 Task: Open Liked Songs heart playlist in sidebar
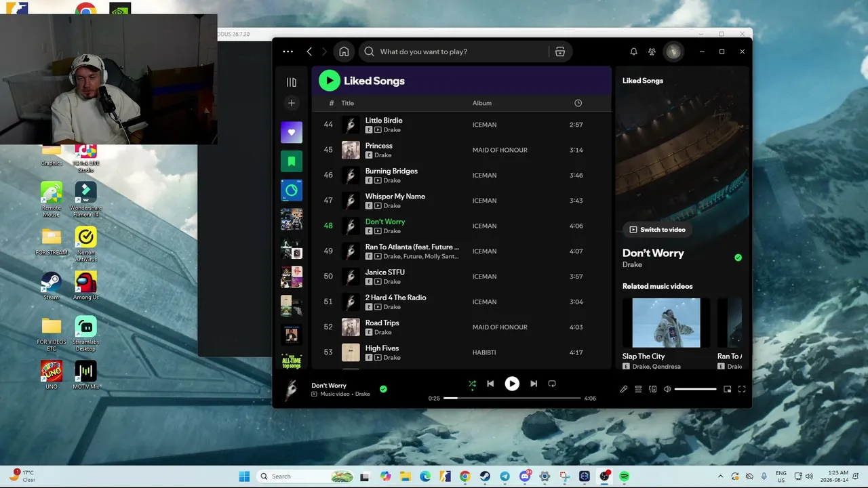(292, 132)
